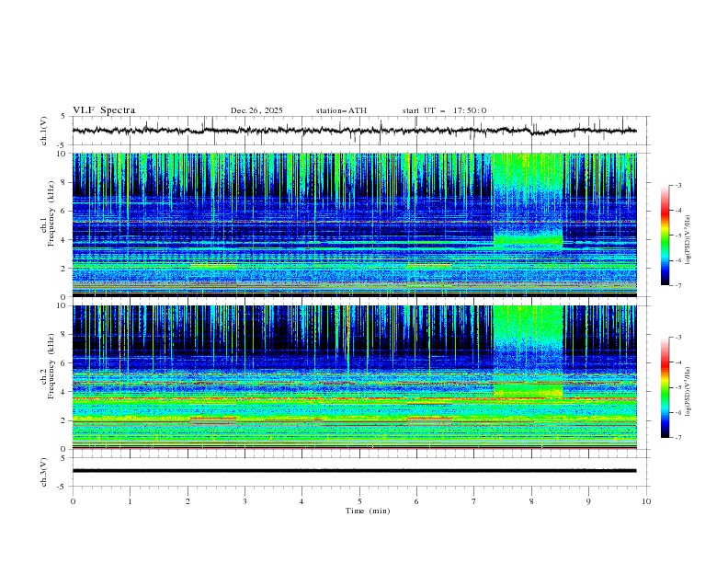The height and width of the screenshot is (563, 728).
Task: Click time axis tick label "4"
Action: 301,501
